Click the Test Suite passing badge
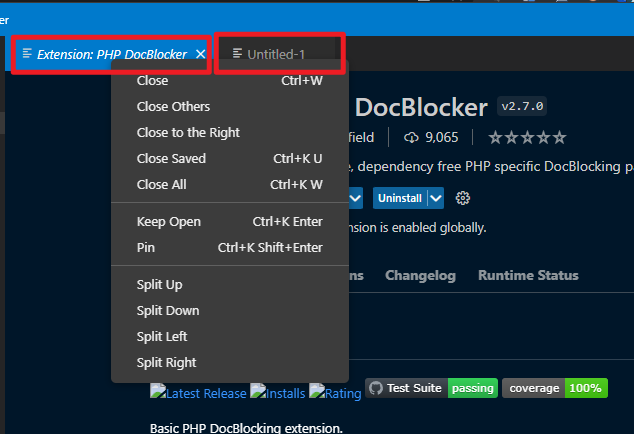The image size is (634, 434). pos(431,388)
